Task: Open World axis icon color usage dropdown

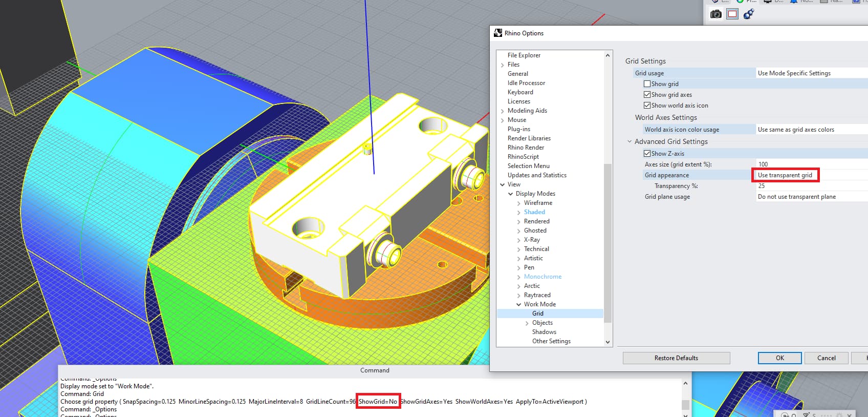Action: pos(812,130)
